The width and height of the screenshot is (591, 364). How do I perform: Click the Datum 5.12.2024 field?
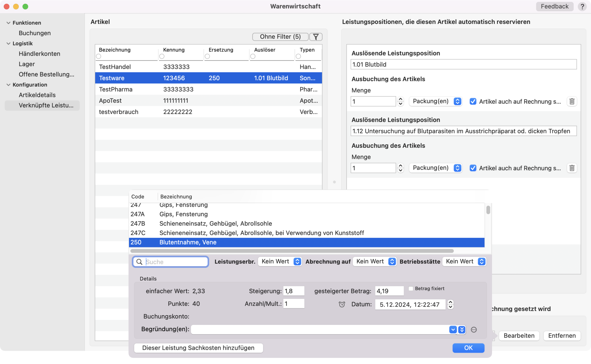410,305
